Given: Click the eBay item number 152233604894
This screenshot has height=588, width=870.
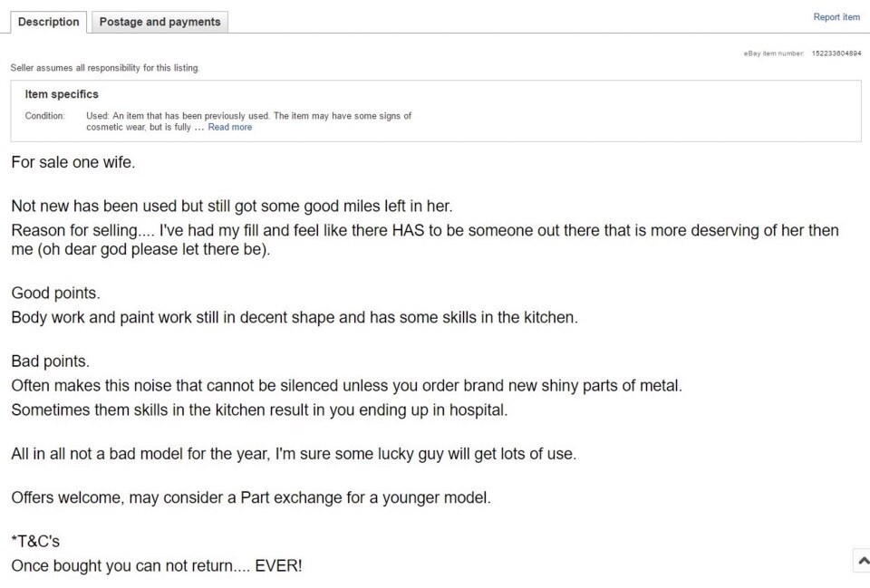Looking at the screenshot, I should pyautogui.click(x=836, y=53).
